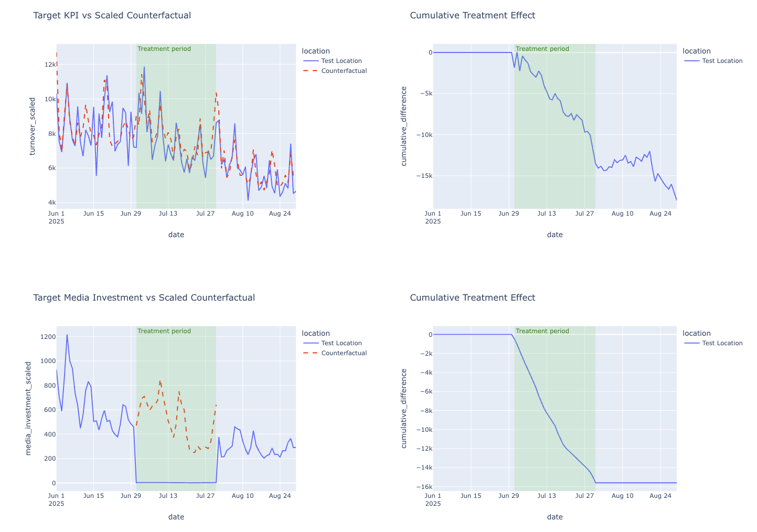Viewport: 757px width, 532px height.
Task: Click the 'Treatment period' label in the Media Investment chart
Action: (164, 331)
